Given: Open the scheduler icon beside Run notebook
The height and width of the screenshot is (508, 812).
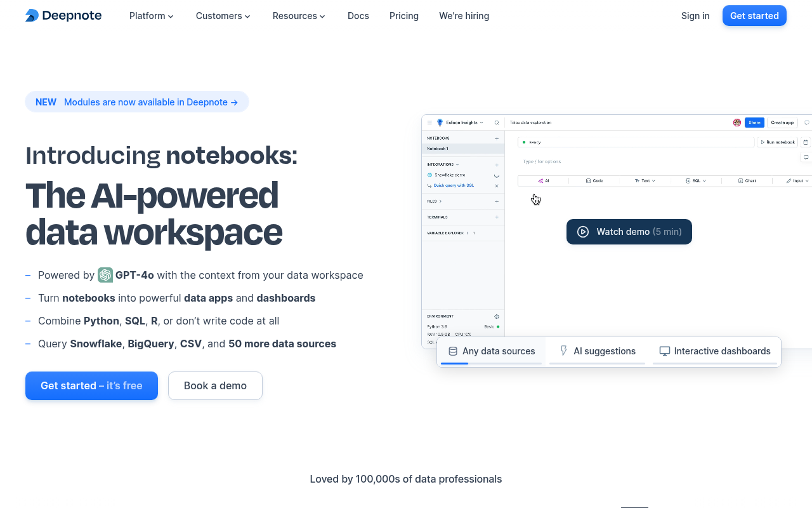Looking at the screenshot, I should pos(805,142).
